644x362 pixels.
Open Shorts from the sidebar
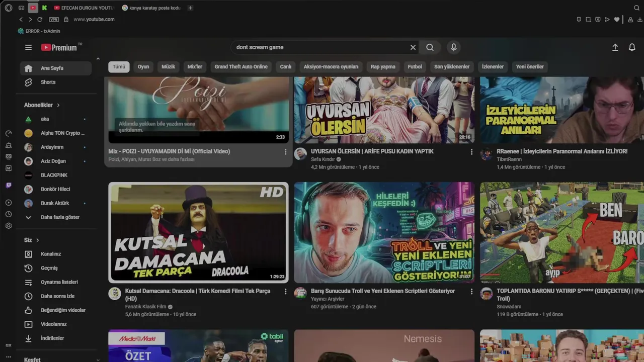pyautogui.click(x=55, y=82)
